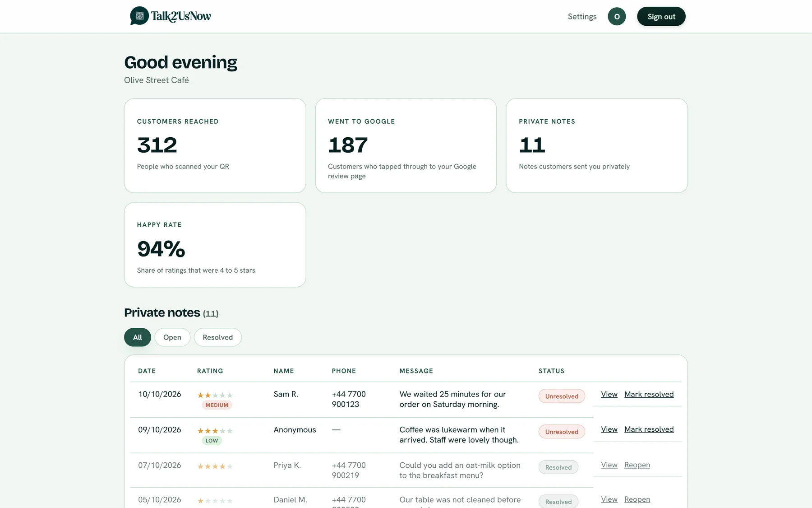Filter notes by Resolved

tap(218, 337)
